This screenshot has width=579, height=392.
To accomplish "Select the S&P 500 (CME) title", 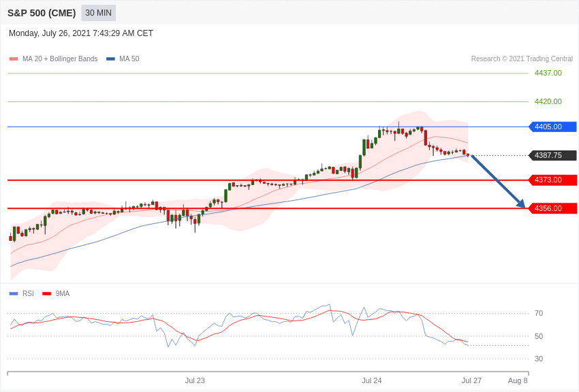I will [x=42, y=13].
